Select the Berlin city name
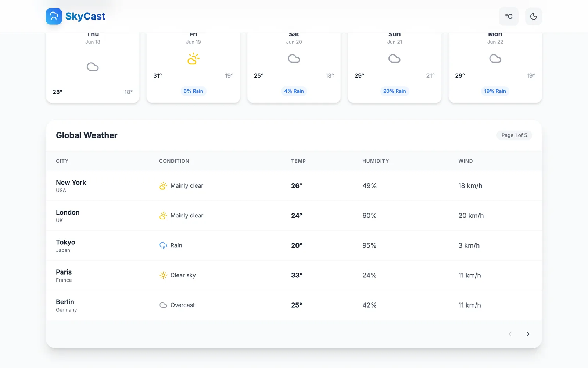 [65, 302]
